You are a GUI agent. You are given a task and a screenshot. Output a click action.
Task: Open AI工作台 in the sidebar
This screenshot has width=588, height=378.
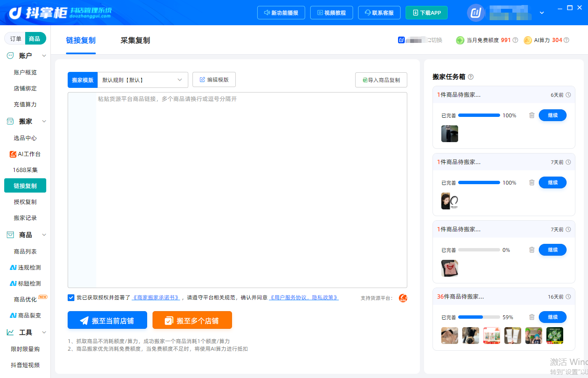tap(25, 154)
